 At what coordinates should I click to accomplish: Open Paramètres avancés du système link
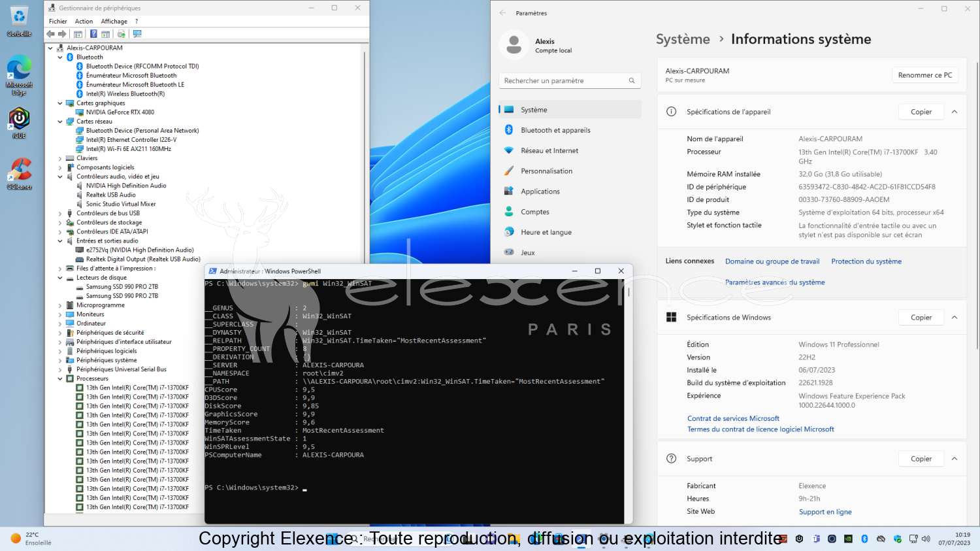[x=775, y=282]
